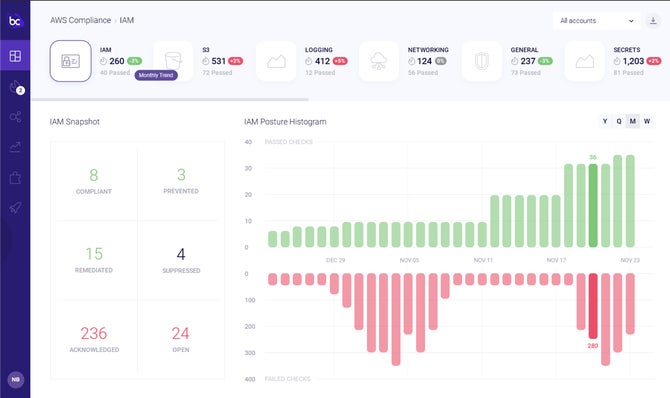Image resolution: width=670 pixels, height=398 pixels.
Task: Open the 24 Open snapshot tile
Action: (181, 339)
